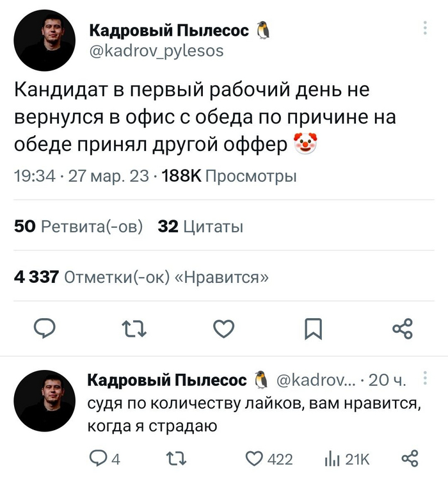View the 32 quote tweets
Screen dimensions: 448x482
200,227
